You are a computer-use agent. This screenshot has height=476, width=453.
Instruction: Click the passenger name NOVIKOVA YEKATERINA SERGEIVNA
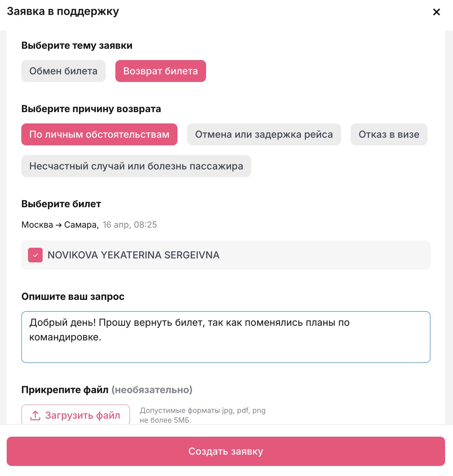(133, 255)
